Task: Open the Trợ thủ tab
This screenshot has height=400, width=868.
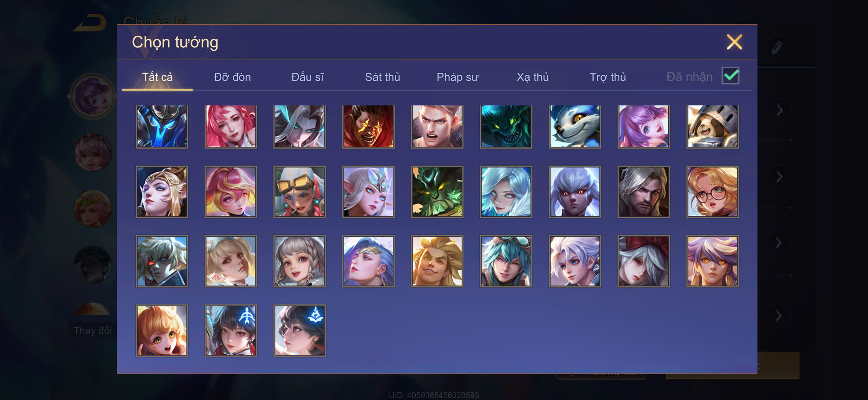Action: 608,77
